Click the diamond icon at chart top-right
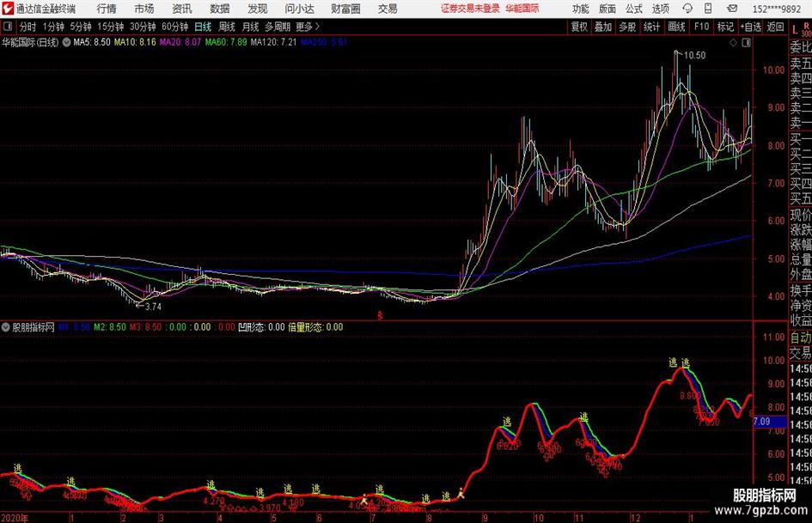 (x=733, y=43)
